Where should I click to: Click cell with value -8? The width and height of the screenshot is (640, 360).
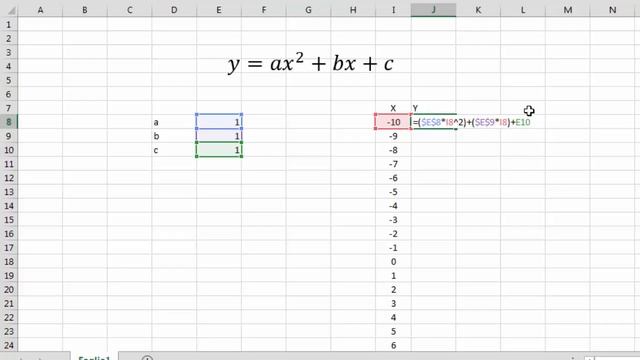tap(393, 150)
